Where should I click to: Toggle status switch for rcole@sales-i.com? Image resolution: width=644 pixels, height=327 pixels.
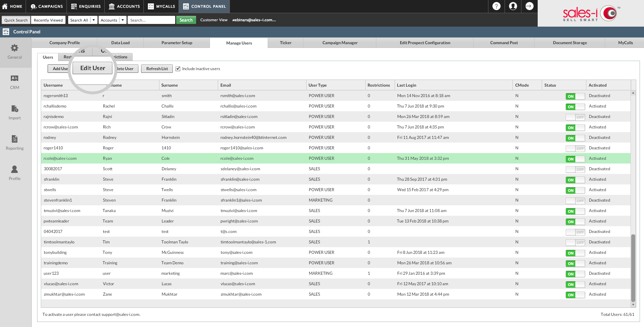pos(575,159)
